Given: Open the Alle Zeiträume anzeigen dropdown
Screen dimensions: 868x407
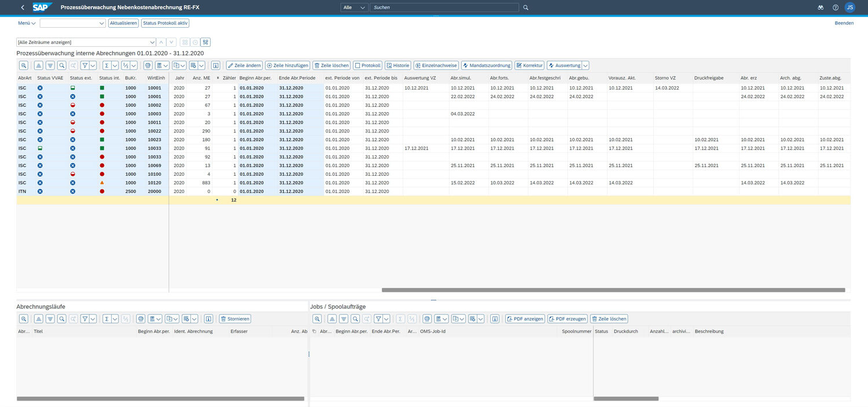Looking at the screenshot, I should 152,42.
